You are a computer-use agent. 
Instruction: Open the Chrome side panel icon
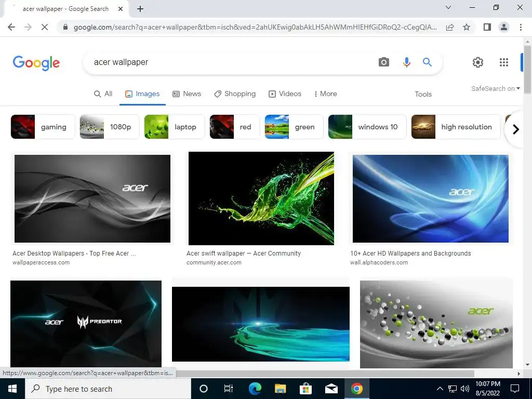(x=487, y=27)
